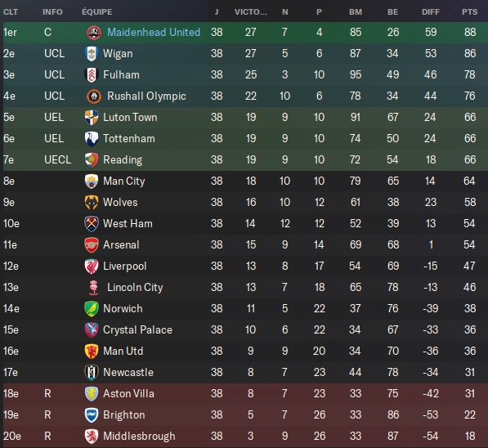Open the Maidenhead United team link
The width and height of the screenshot is (488, 448).
click(154, 32)
